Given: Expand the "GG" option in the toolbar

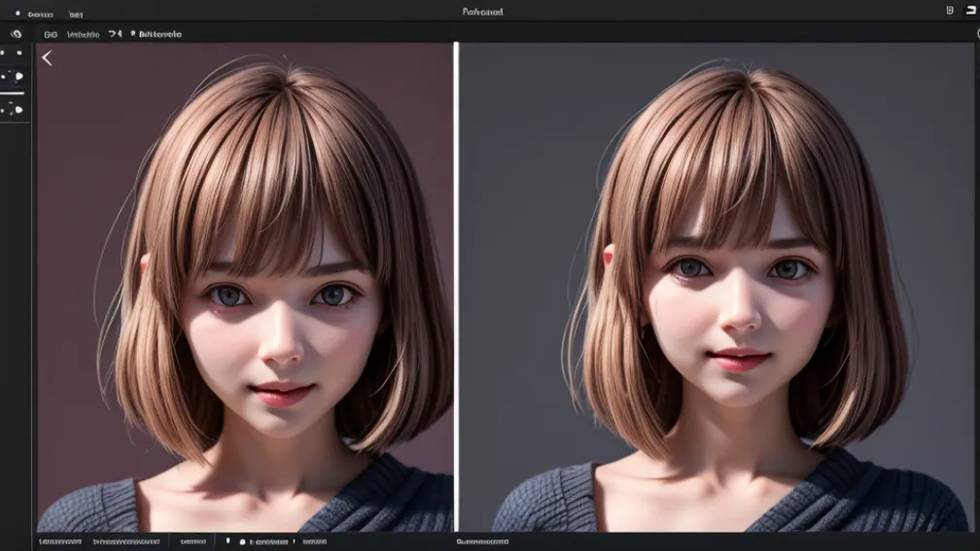Looking at the screenshot, I should coord(51,34).
